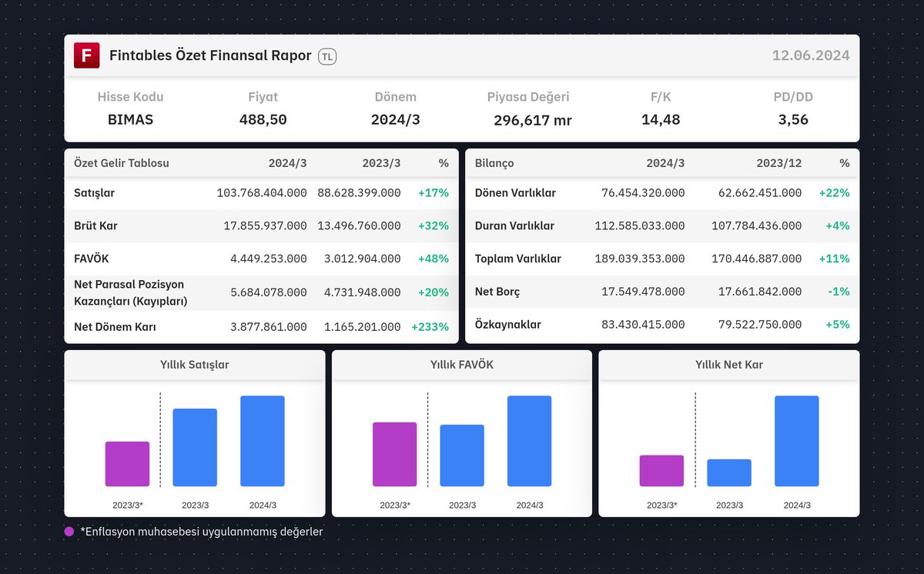Click purple 2023/3* bar in Yıllık Satışlar
Viewport: 924px width, 574px height.
pos(127,464)
